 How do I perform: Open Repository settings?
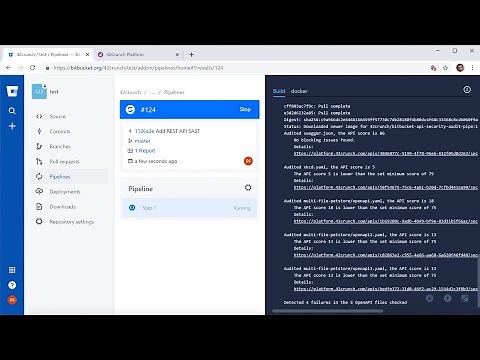(72, 222)
